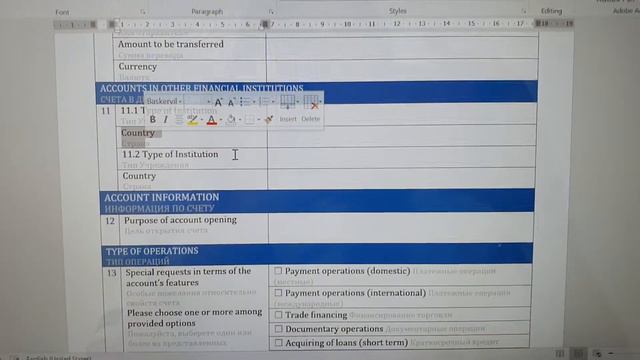The image size is (640, 360).
Task: Open the Paragraph dialog launcher in ribbon
Action: 271,11
